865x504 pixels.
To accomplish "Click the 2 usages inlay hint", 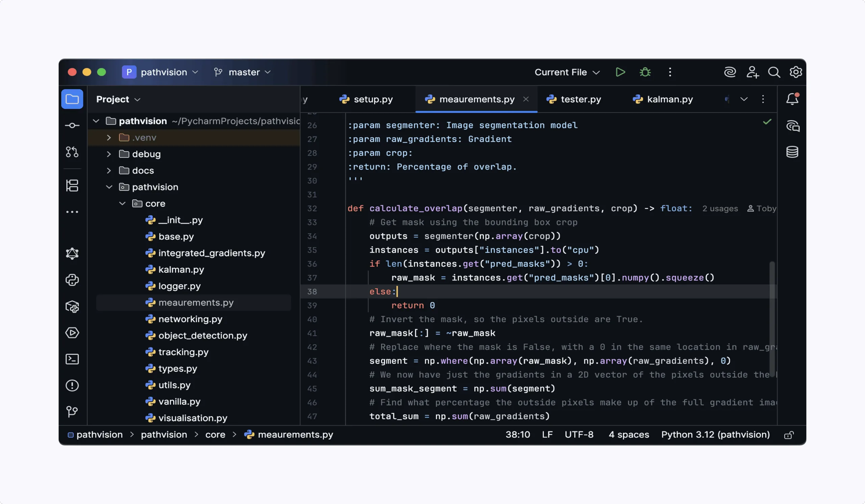I will [720, 209].
